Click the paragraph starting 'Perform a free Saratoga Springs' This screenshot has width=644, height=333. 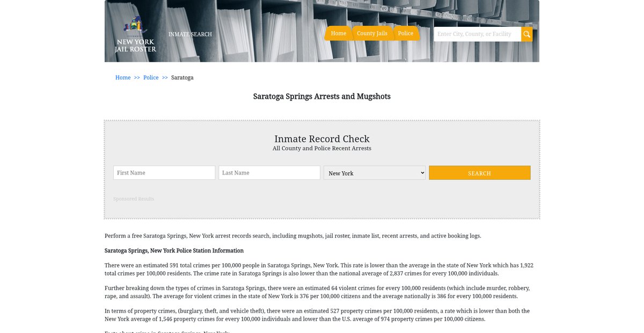coord(293,236)
